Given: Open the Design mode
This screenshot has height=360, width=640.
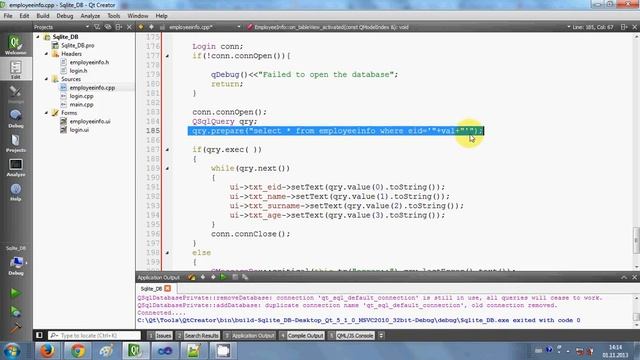Looking at the screenshot, I should [x=16, y=94].
